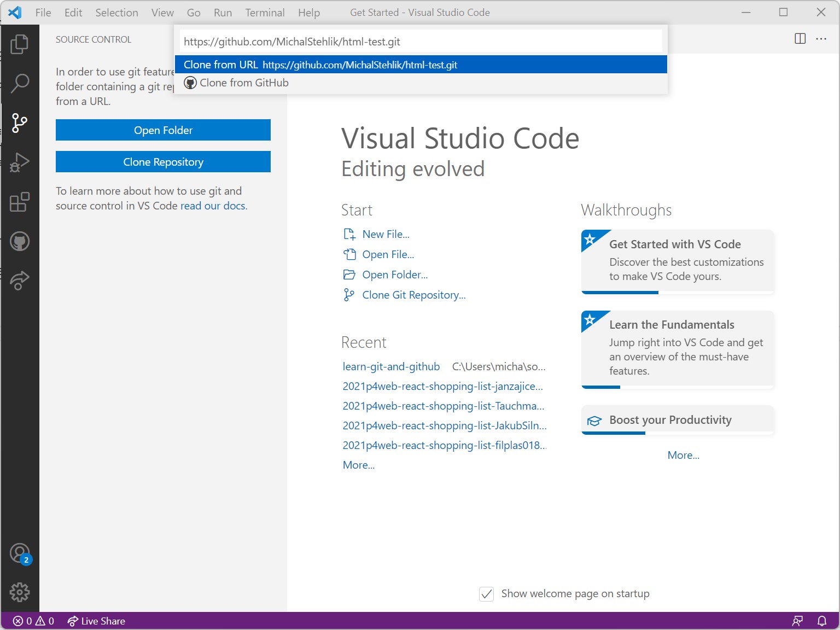Open recent shopping-list-Tauchma project
Image resolution: width=840 pixels, height=630 pixels.
click(x=444, y=406)
